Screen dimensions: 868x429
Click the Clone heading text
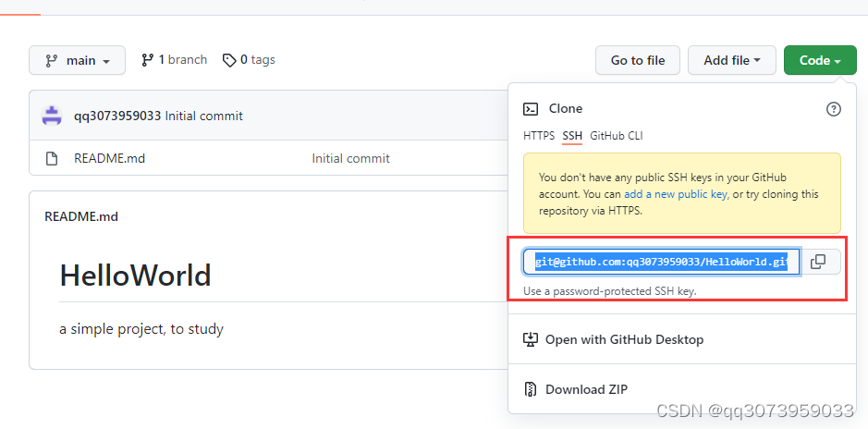pos(565,108)
